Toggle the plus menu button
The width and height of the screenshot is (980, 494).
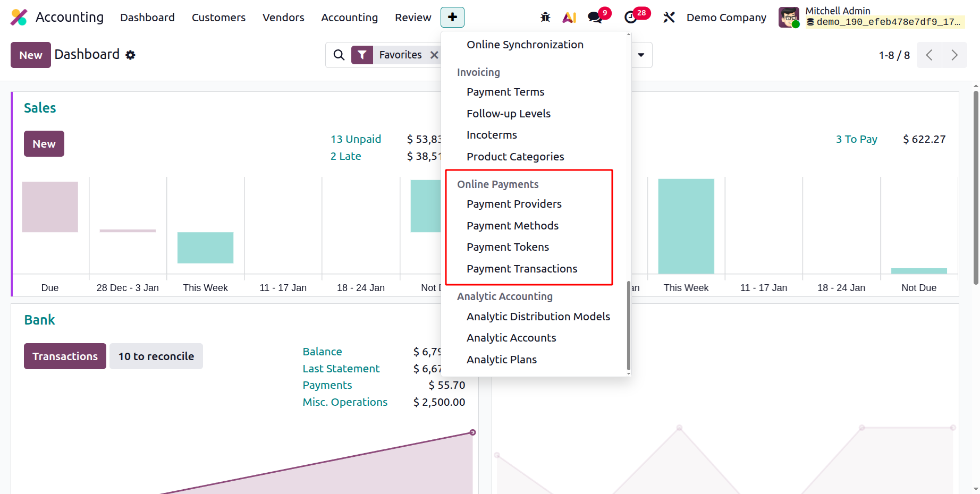pos(452,18)
